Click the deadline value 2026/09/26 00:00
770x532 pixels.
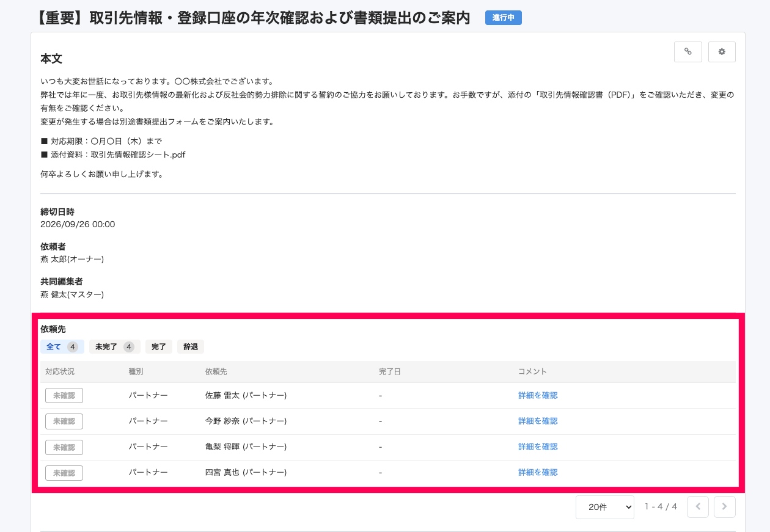pos(78,224)
